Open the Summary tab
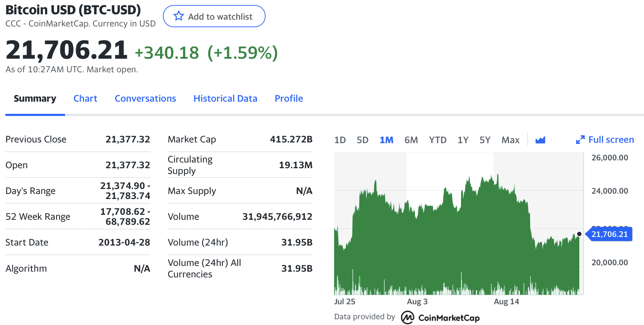 (35, 98)
